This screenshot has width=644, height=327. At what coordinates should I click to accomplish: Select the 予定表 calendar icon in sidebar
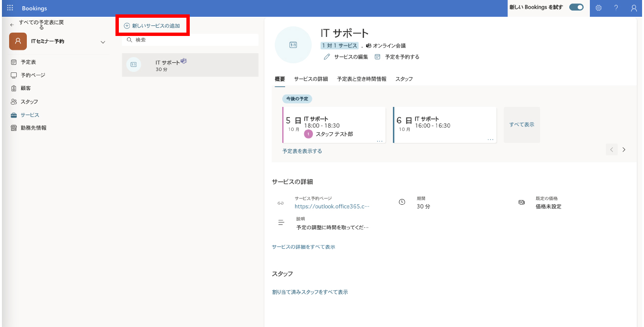point(13,61)
